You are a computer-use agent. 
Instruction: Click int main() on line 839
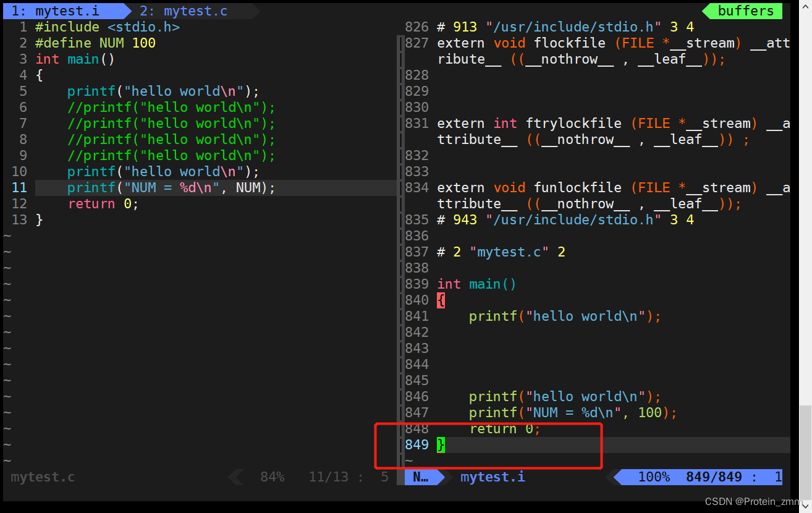click(476, 284)
